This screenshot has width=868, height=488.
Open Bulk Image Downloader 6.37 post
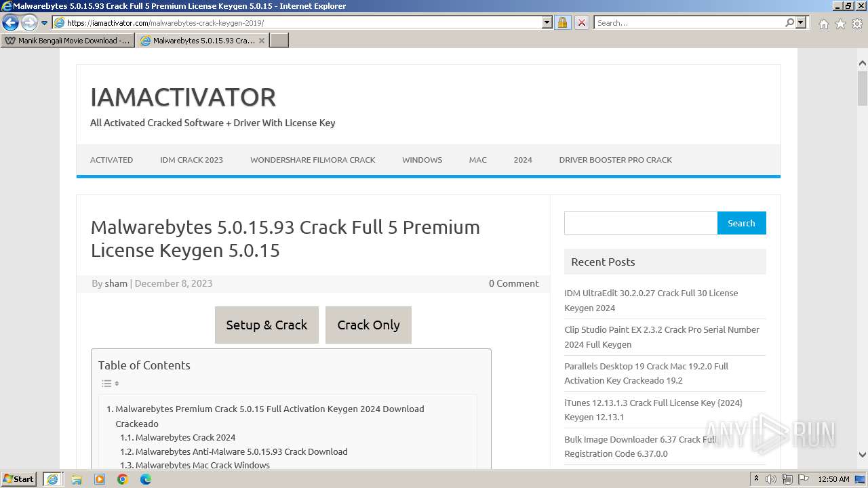pyautogui.click(x=640, y=447)
